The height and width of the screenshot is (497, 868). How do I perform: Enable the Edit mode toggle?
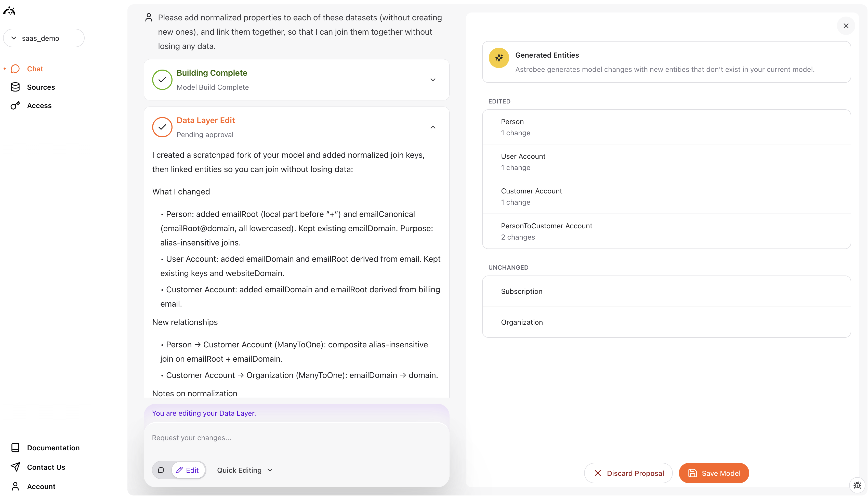[188, 470]
